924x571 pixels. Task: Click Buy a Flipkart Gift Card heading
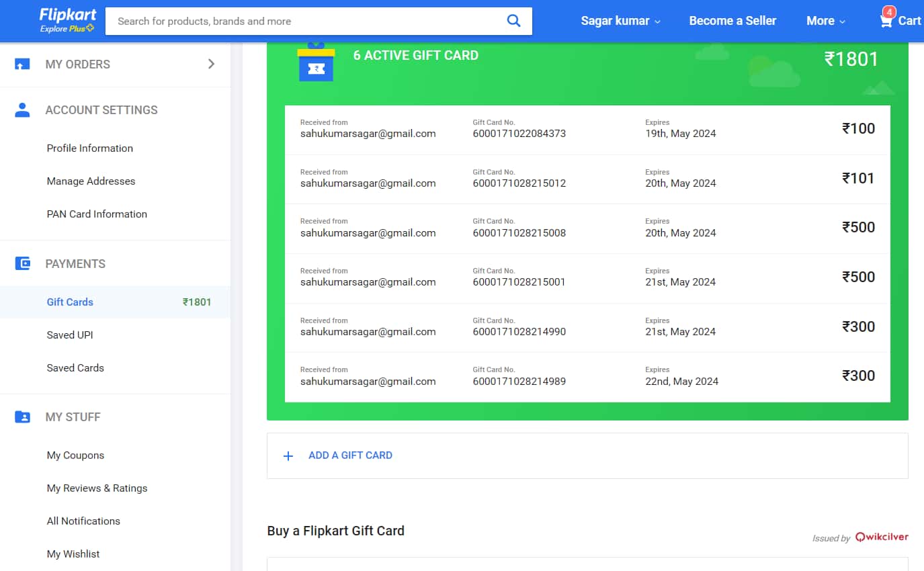point(335,531)
